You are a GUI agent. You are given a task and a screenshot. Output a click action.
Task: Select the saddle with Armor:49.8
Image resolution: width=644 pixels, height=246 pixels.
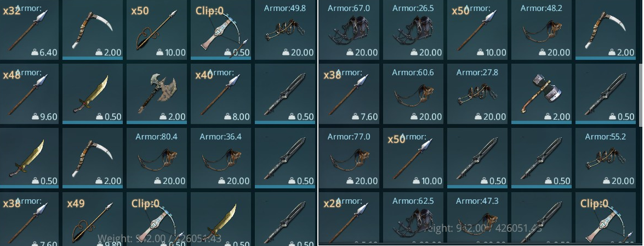point(284,30)
